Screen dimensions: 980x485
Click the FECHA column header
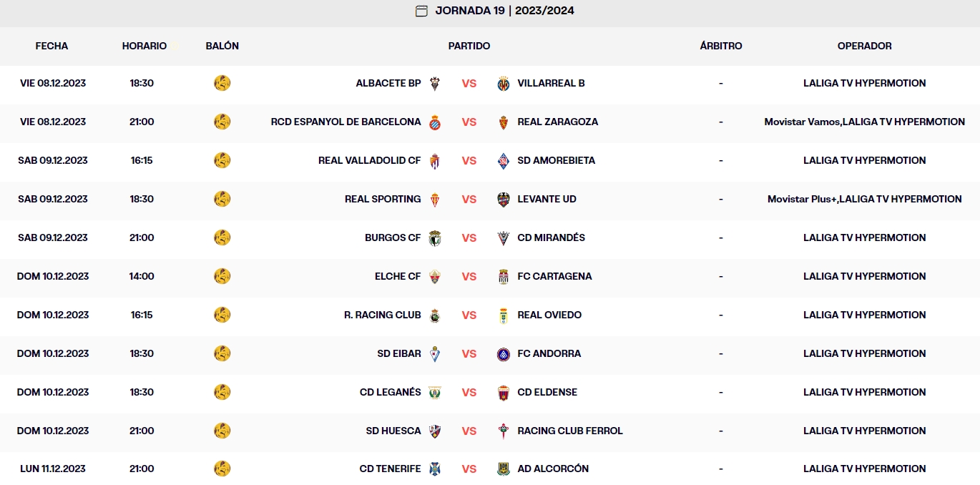(x=52, y=46)
